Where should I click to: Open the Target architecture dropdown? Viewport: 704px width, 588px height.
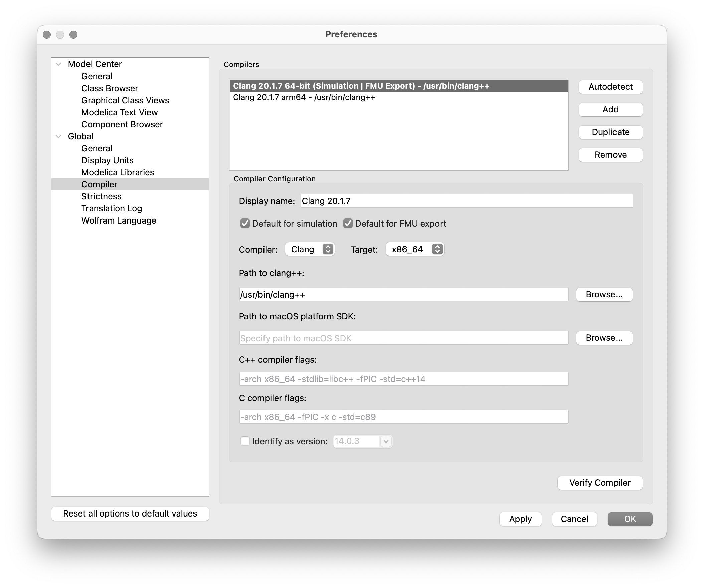(415, 249)
